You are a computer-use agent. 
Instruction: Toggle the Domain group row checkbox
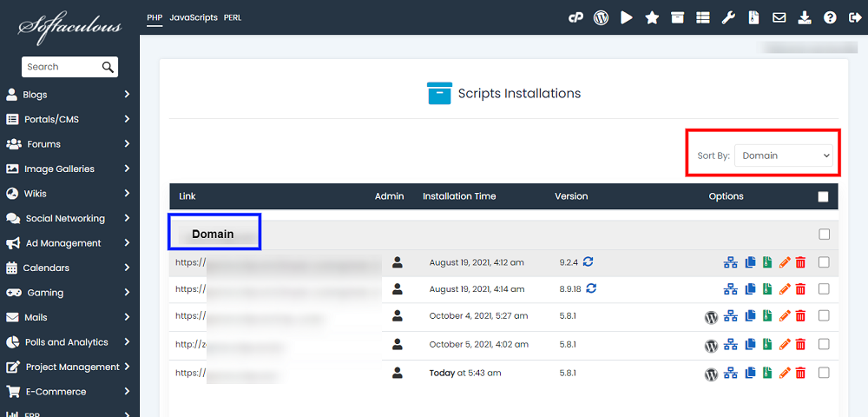click(825, 235)
